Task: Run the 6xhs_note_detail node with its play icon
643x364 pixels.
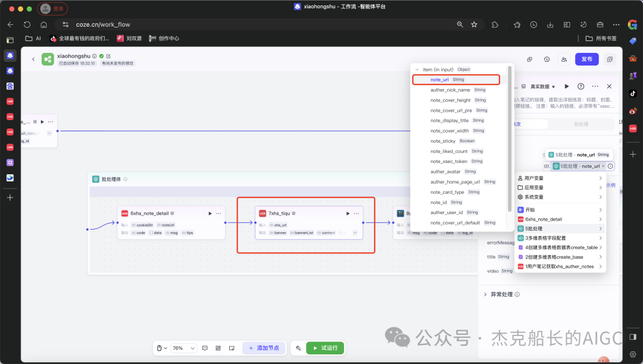Action: pos(210,214)
